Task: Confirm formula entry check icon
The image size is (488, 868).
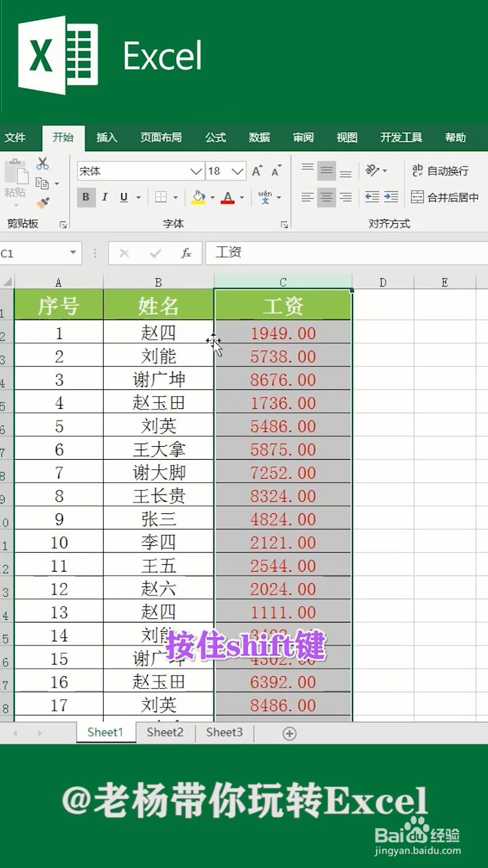Action: click(155, 253)
